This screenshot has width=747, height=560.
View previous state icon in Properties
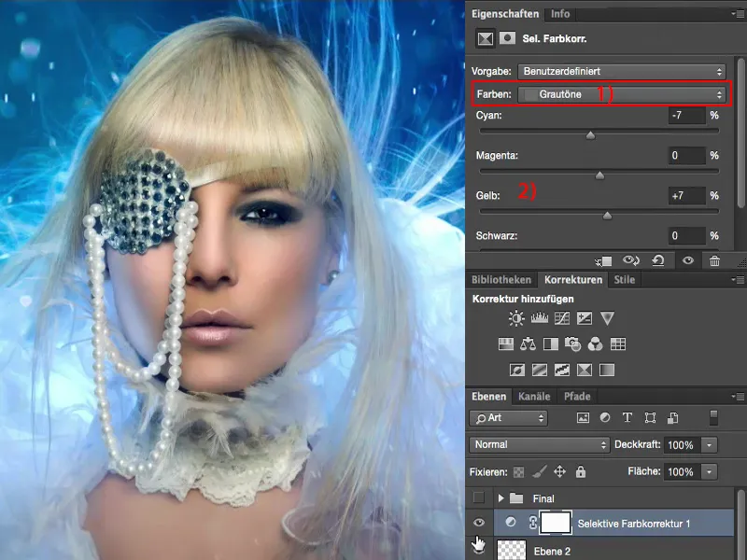pyautogui.click(x=631, y=260)
